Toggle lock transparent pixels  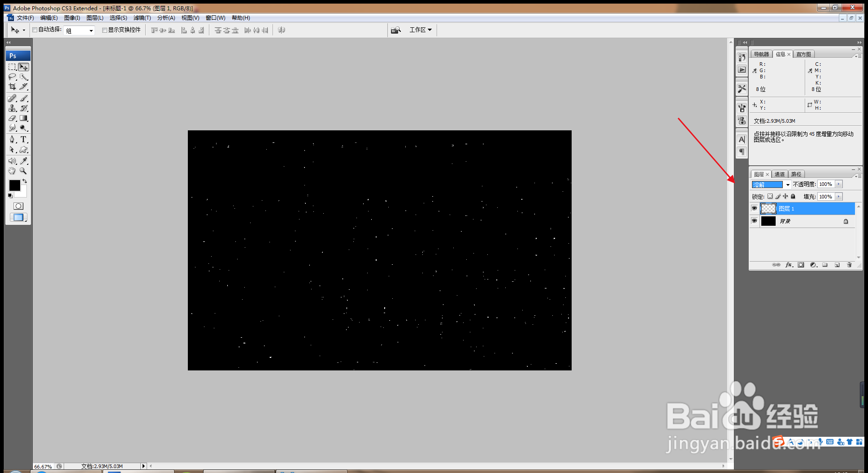770,196
